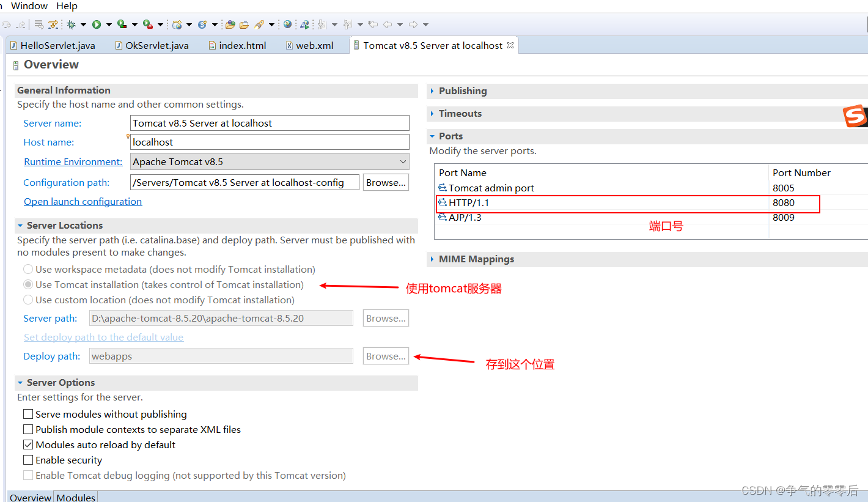Collapse the Server Options section

[20, 382]
